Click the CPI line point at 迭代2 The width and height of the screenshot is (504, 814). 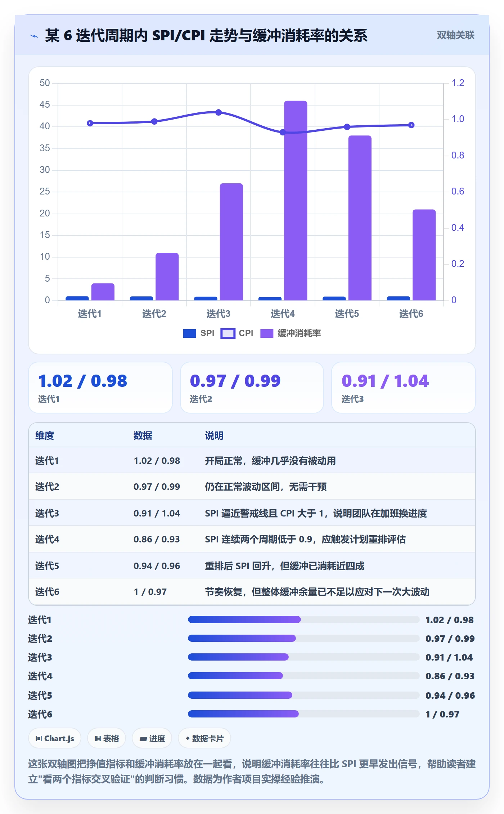[154, 121]
